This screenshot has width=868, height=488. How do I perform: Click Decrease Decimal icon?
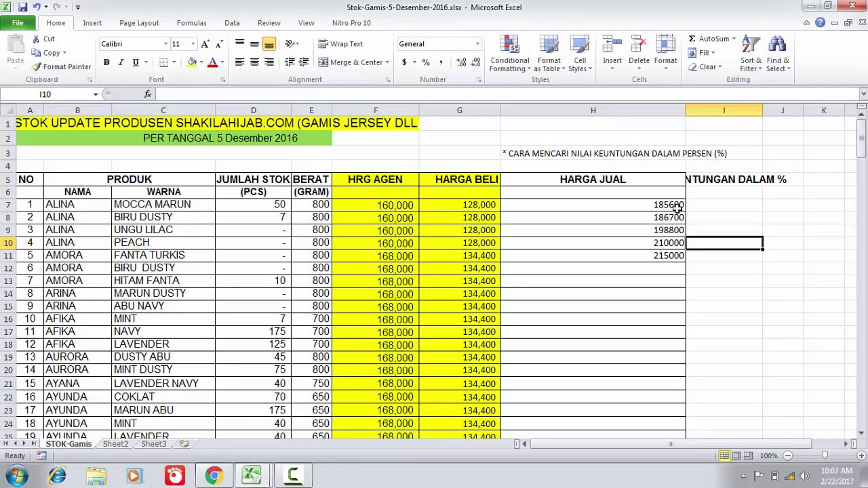(475, 62)
